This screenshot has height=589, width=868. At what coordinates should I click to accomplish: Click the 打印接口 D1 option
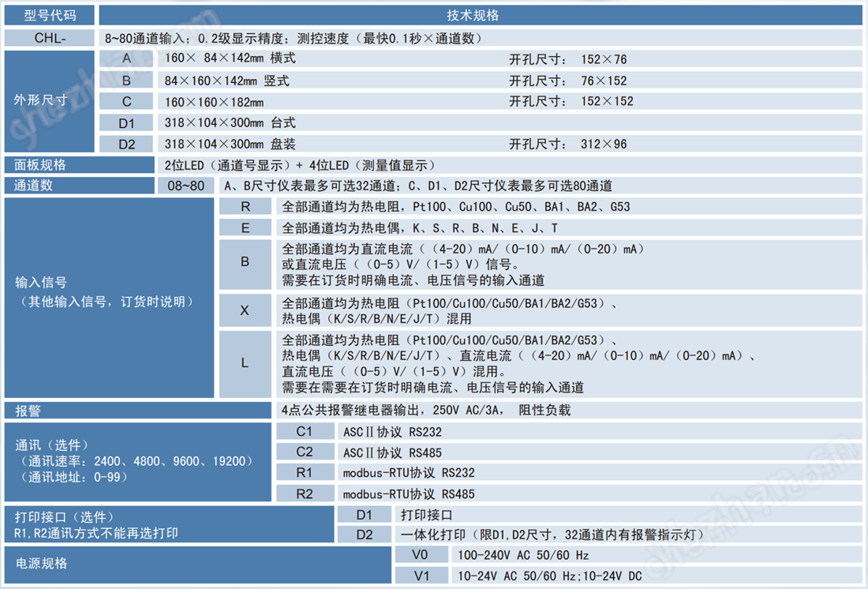364,515
